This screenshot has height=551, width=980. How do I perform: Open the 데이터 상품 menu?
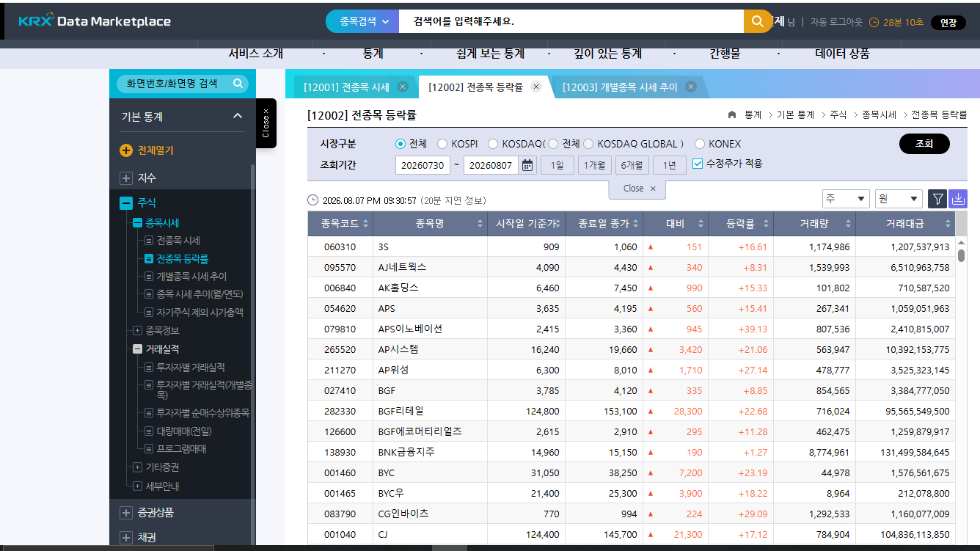[842, 54]
